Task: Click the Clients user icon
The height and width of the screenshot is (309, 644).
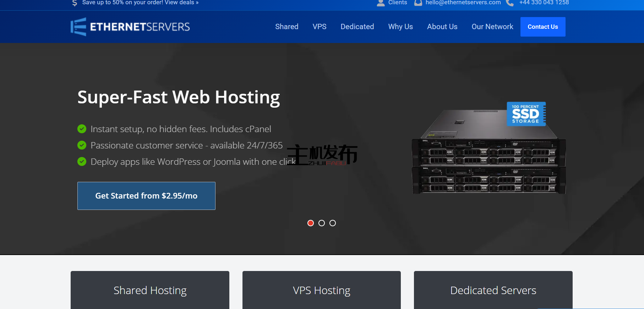Action: tap(381, 3)
